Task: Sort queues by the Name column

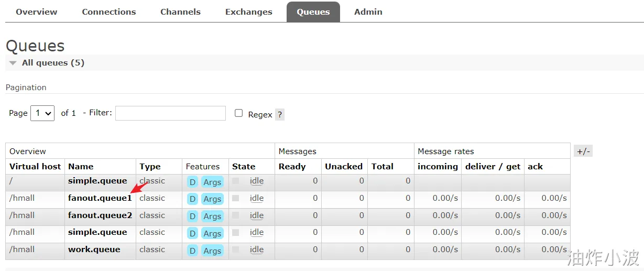Action: (x=81, y=167)
